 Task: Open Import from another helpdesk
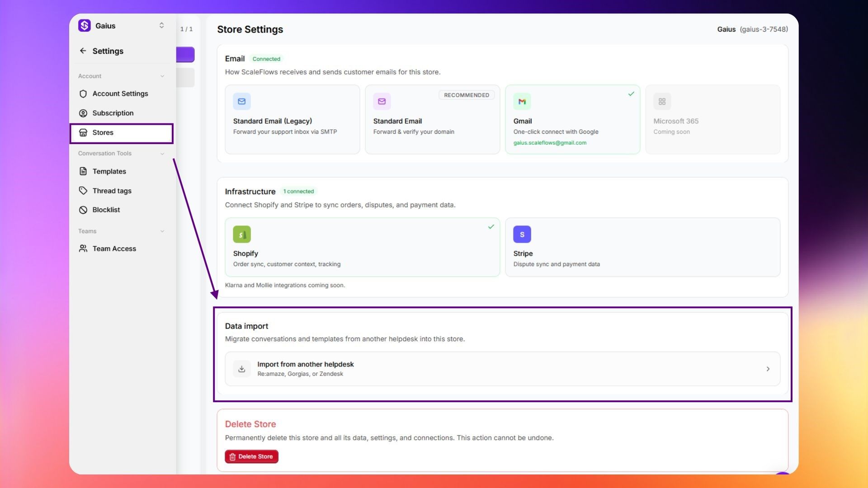click(503, 369)
